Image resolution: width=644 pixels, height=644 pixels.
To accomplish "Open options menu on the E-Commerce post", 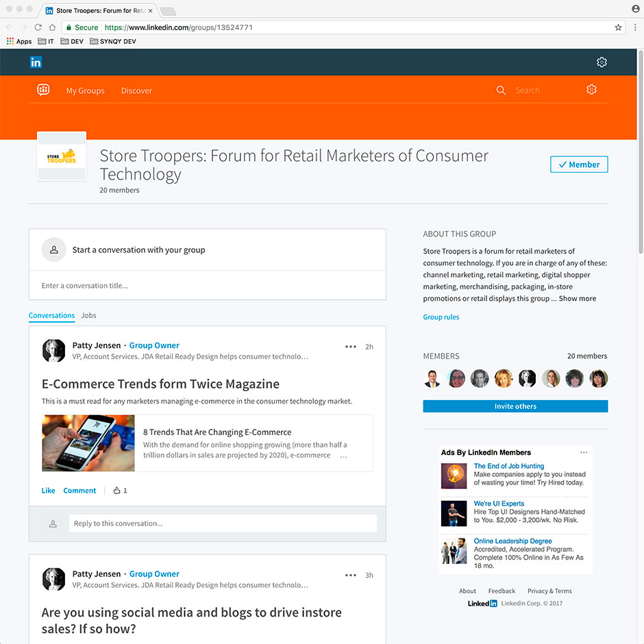I will click(351, 347).
